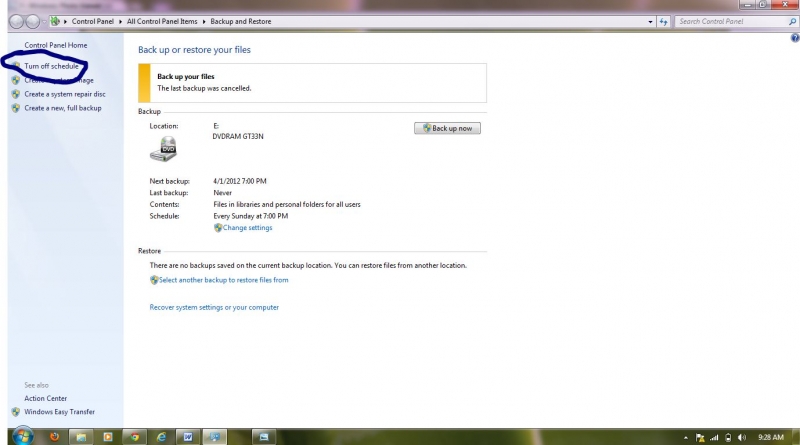Launch Google Chrome from taskbar
This screenshot has height=445, width=800.
coord(133,437)
